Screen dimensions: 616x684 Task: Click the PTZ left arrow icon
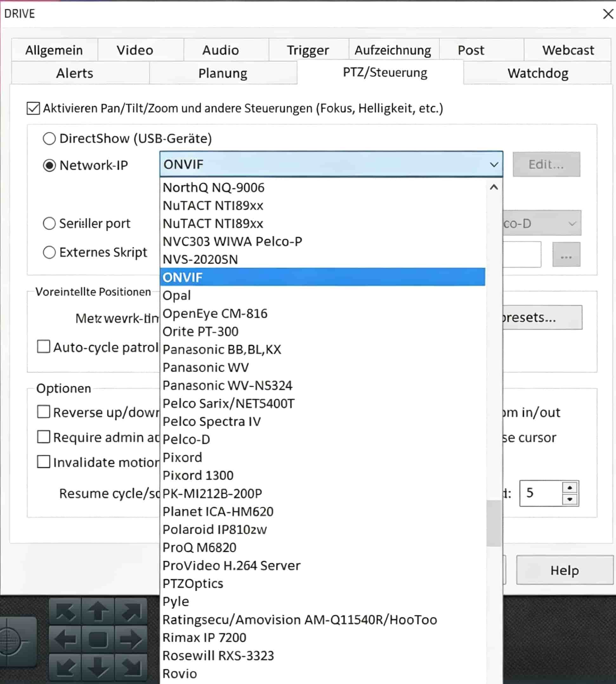pyautogui.click(x=65, y=639)
